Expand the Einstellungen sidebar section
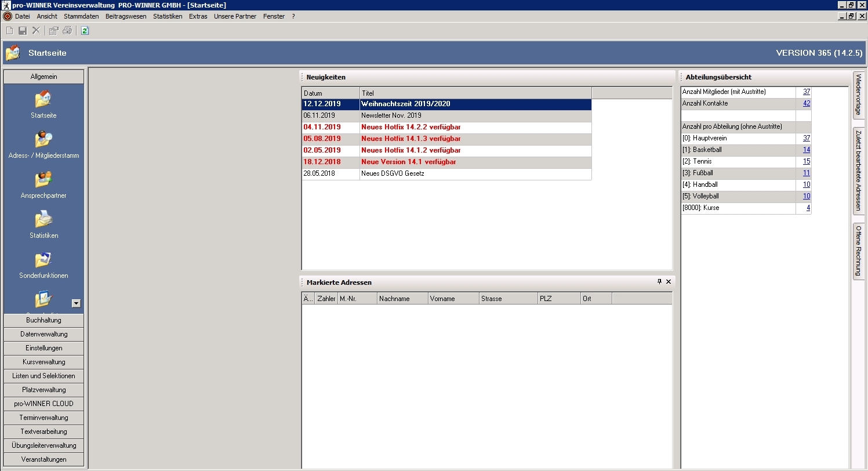868x471 pixels. tap(43, 348)
